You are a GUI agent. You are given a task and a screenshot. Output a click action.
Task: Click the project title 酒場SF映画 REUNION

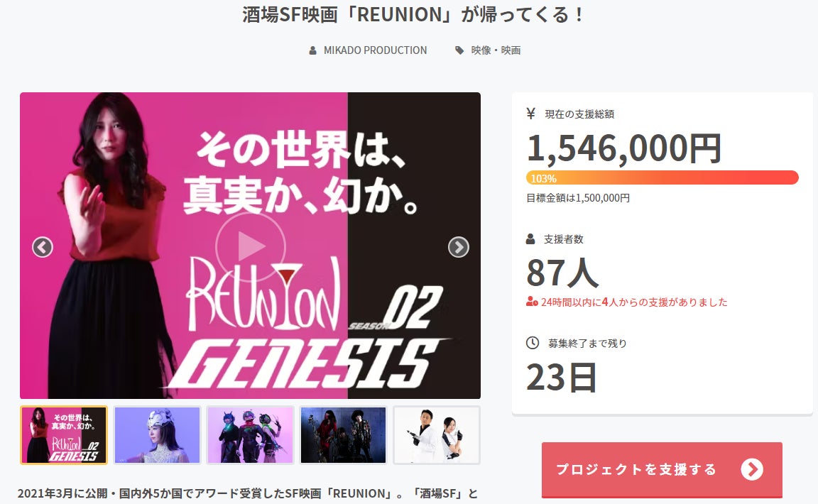coord(412,15)
